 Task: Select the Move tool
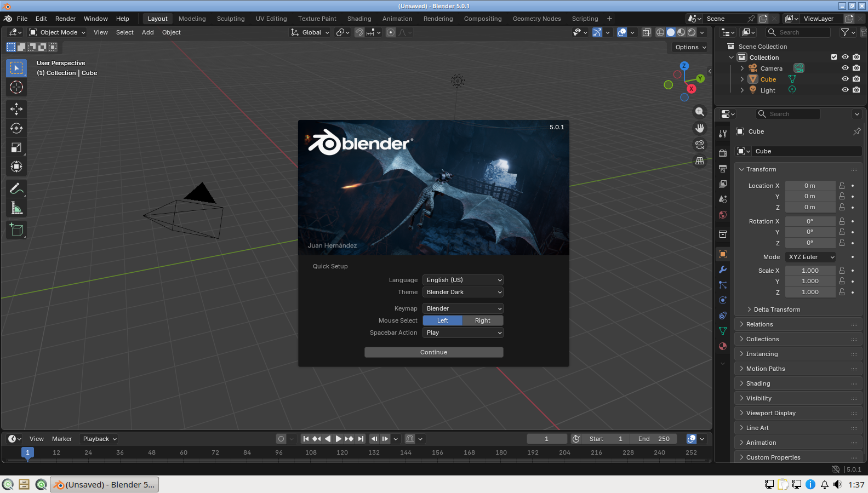coord(16,109)
